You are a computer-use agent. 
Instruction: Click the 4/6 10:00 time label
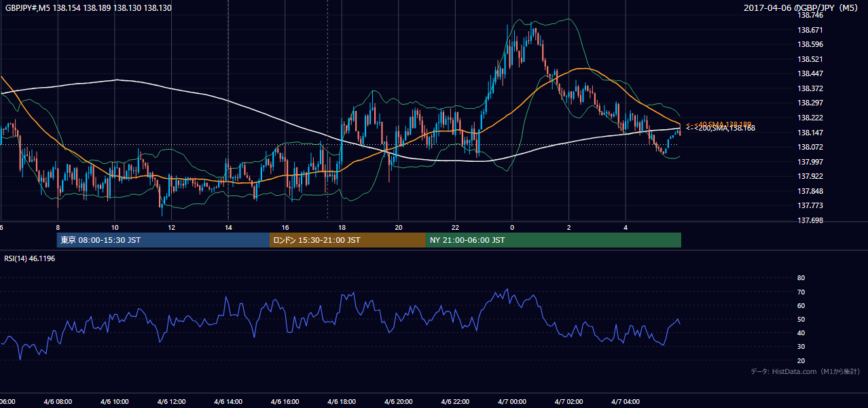pos(115,402)
